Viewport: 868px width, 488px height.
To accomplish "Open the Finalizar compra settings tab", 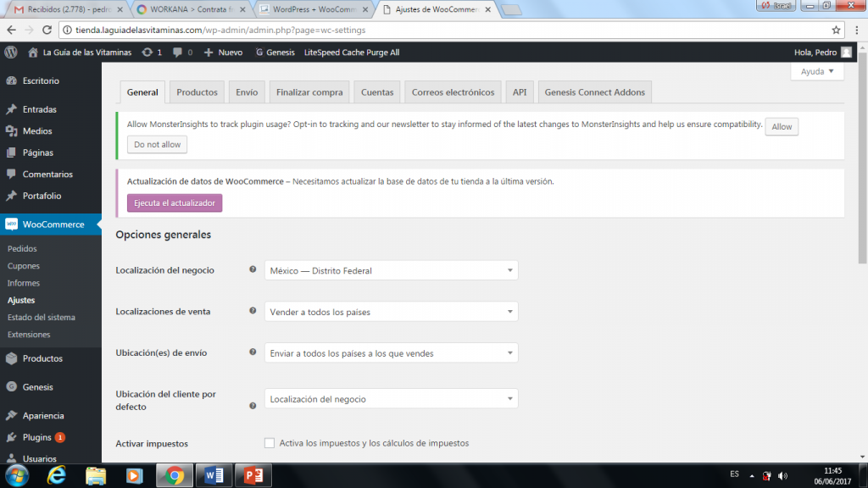I will (x=309, y=92).
